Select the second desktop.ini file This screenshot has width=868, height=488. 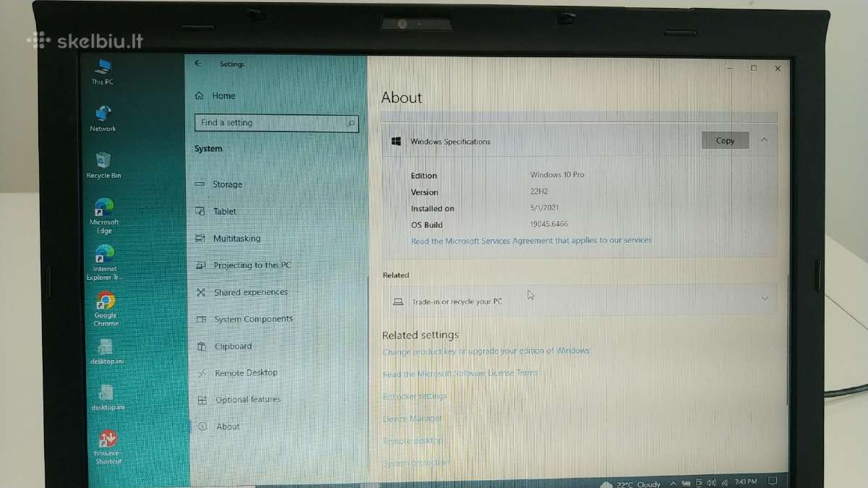pyautogui.click(x=107, y=398)
